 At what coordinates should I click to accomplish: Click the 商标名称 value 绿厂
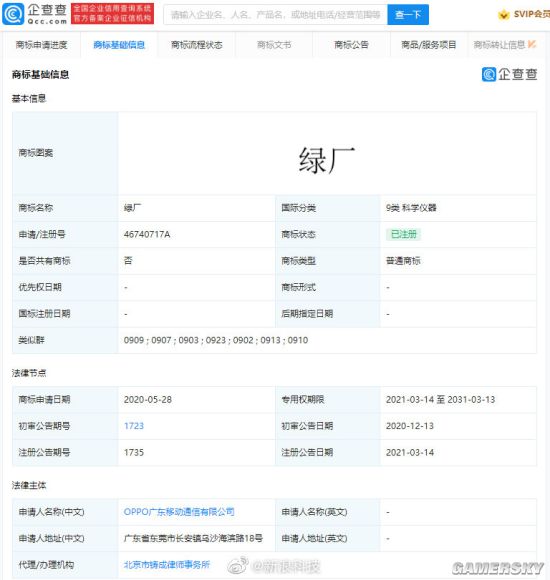click(132, 208)
